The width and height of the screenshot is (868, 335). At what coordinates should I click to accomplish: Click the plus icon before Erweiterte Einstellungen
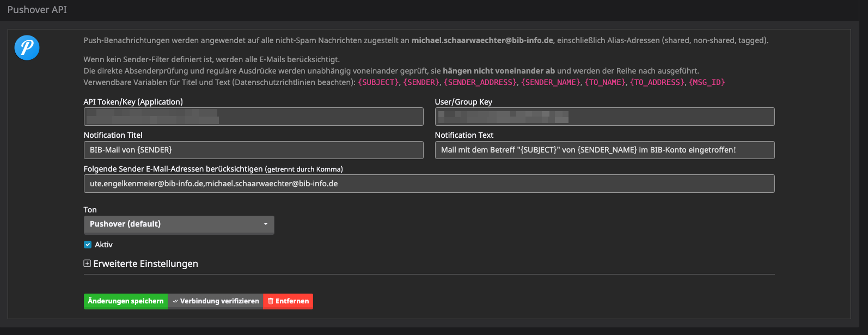click(87, 264)
